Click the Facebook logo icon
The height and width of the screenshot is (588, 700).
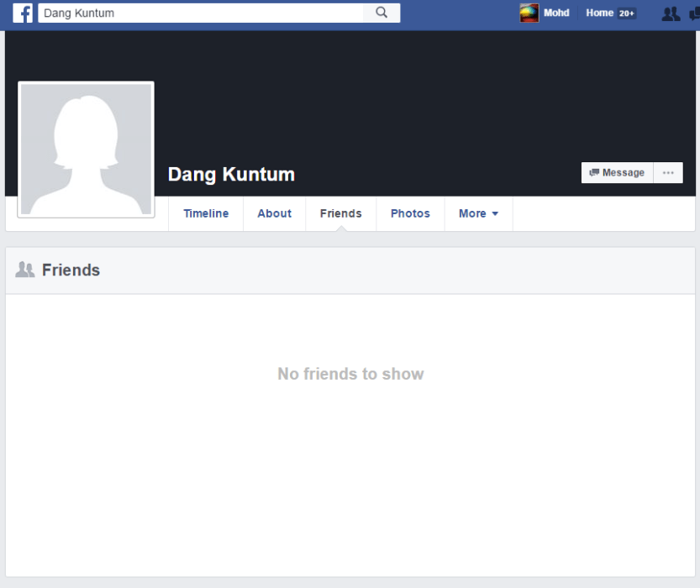click(23, 13)
